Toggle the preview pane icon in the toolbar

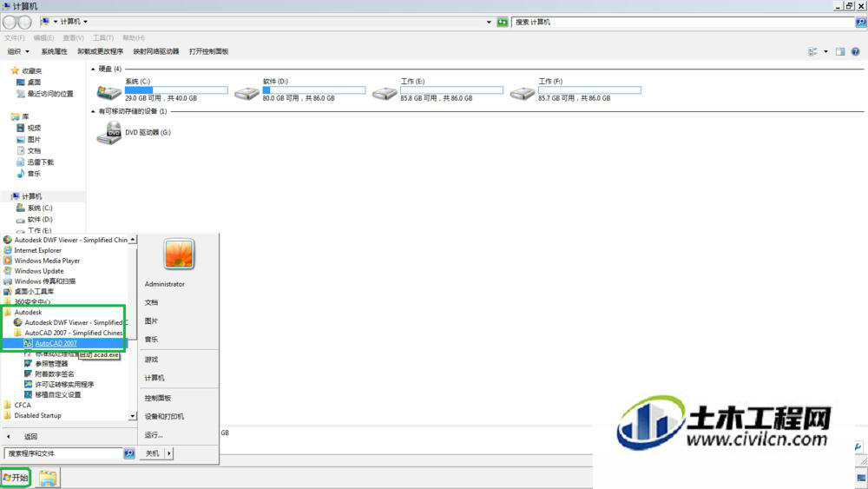click(x=840, y=51)
